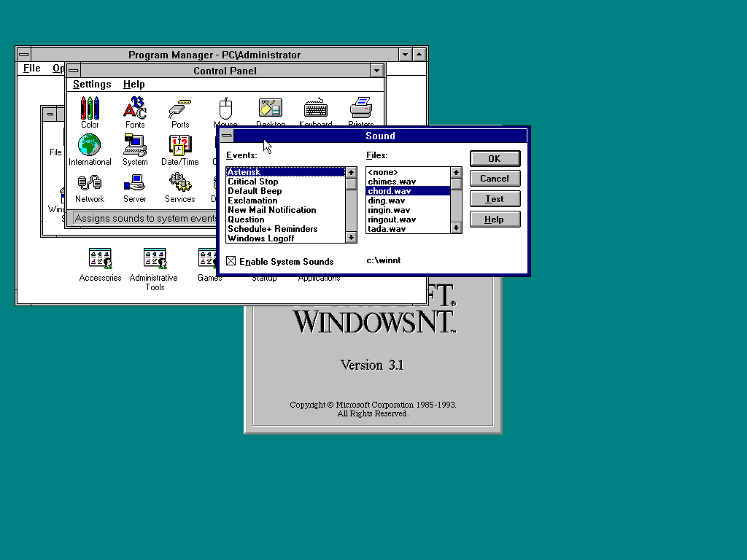This screenshot has height=560, width=747.
Task: Select ding.wav in the Files list
Action: point(409,201)
